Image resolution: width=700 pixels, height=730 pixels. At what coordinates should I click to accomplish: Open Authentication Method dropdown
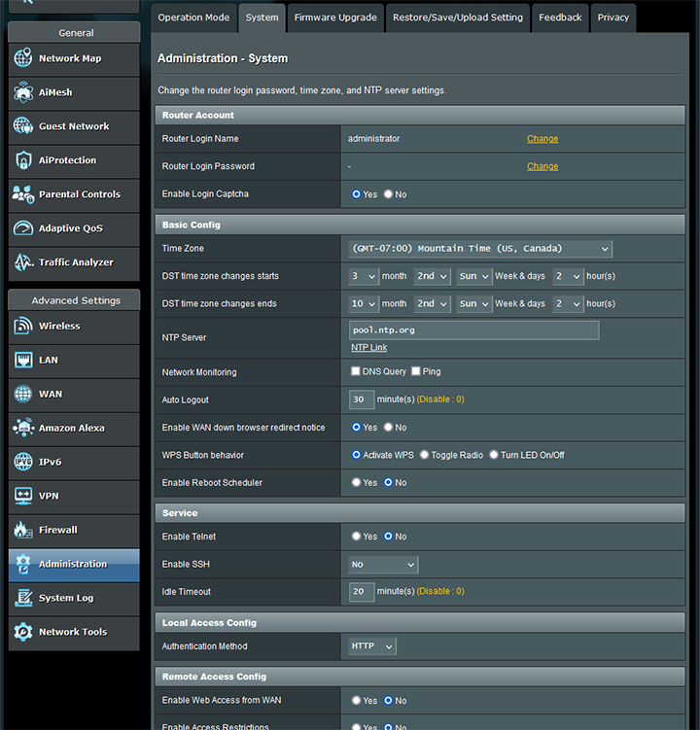coord(372,646)
